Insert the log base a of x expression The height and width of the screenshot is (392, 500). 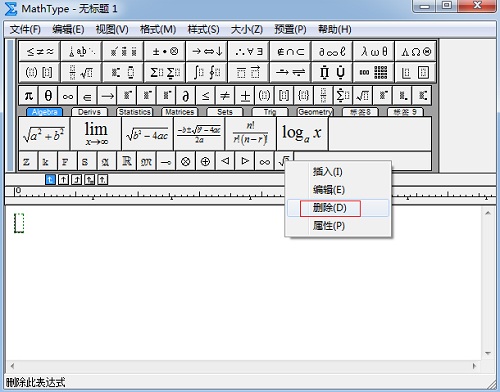[302, 134]
